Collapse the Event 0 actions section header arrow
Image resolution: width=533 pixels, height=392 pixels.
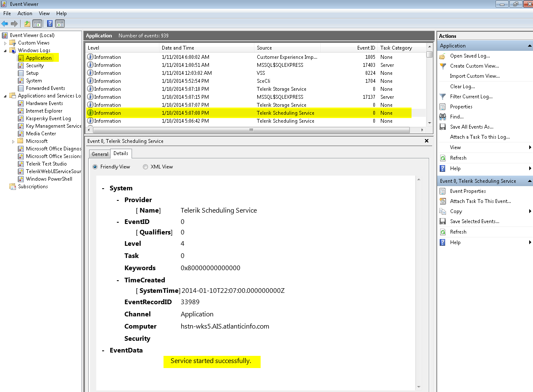(x=530, y=181)
